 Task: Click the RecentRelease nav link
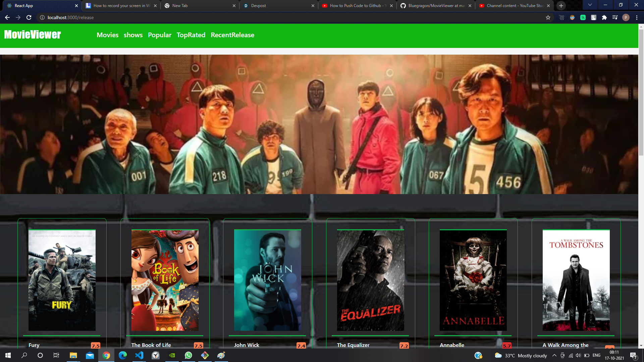[x=232, y=35]
